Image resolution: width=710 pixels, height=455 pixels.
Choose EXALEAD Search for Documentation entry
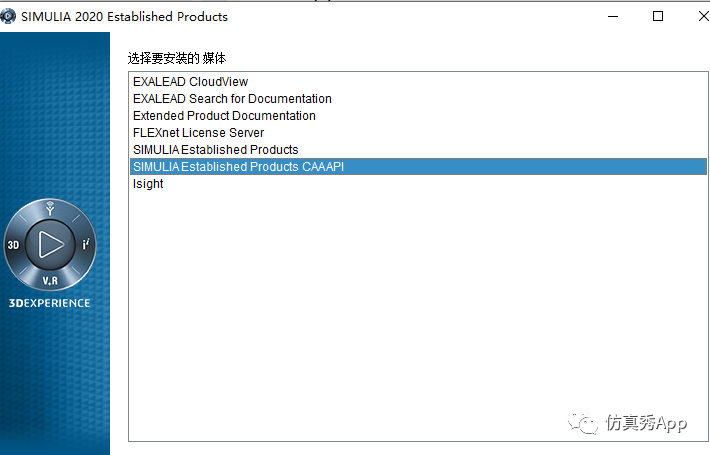232,99
